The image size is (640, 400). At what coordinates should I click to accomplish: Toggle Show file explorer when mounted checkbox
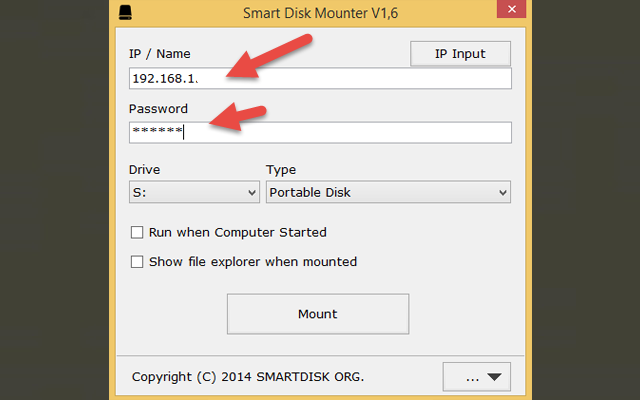137,262
